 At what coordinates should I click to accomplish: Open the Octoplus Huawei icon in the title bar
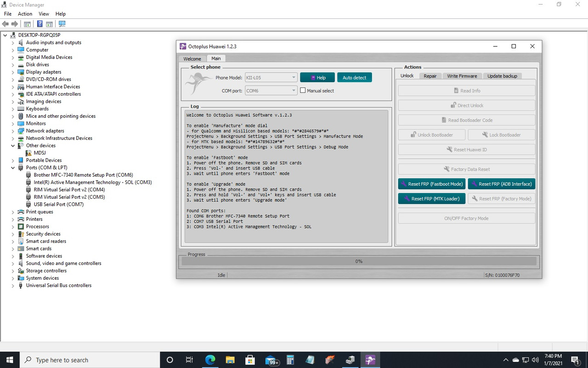[x=183, y=46]
